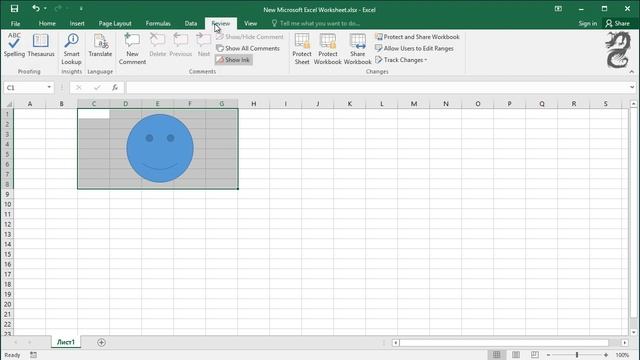Image resolution: width=640 pixels, height=360 pixels.
Task: Switch to Normal view in the status bar
Action: [496, 355]
